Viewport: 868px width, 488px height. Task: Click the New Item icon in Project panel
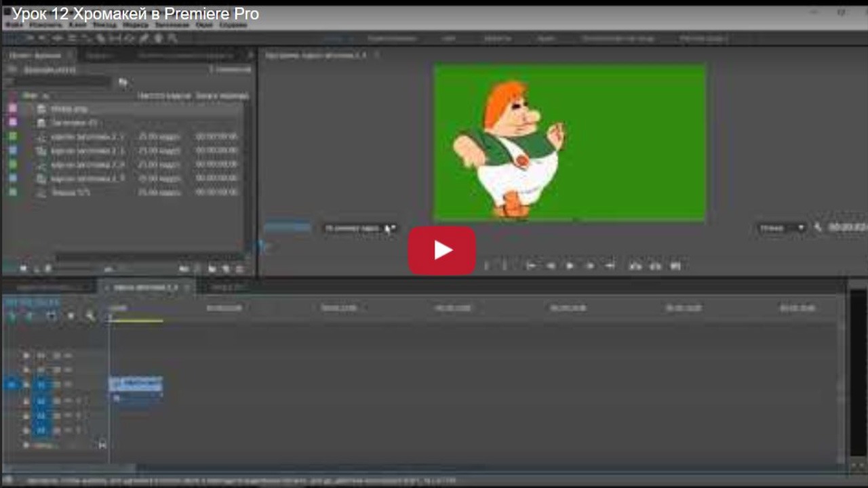(x=226, y=269)
